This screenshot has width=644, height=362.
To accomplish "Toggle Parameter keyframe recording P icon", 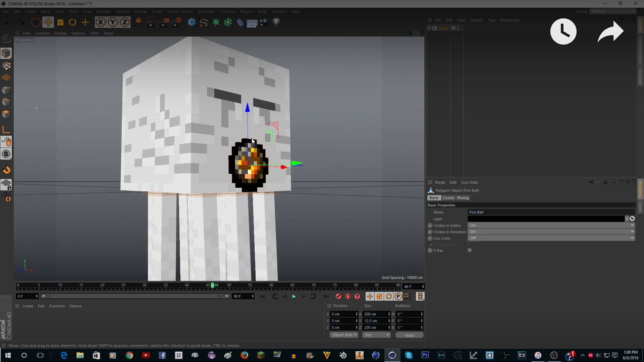I will tap(398, 296).
